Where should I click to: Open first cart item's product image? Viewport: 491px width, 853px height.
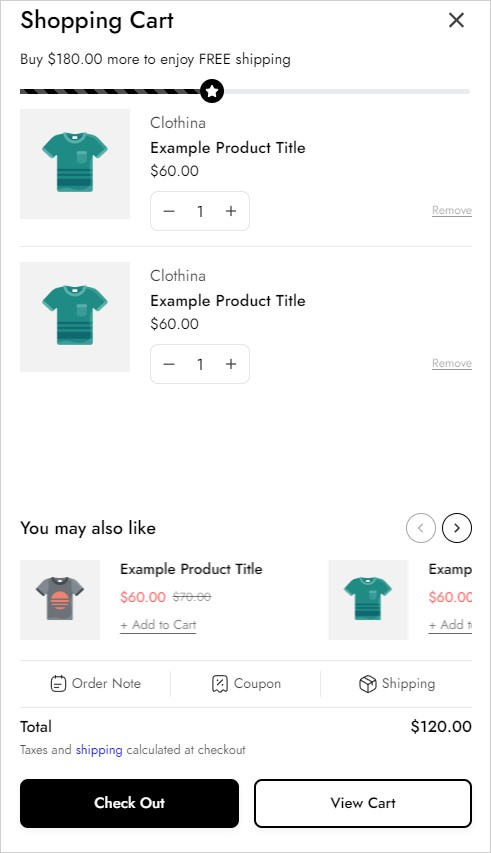click(75, 164)
